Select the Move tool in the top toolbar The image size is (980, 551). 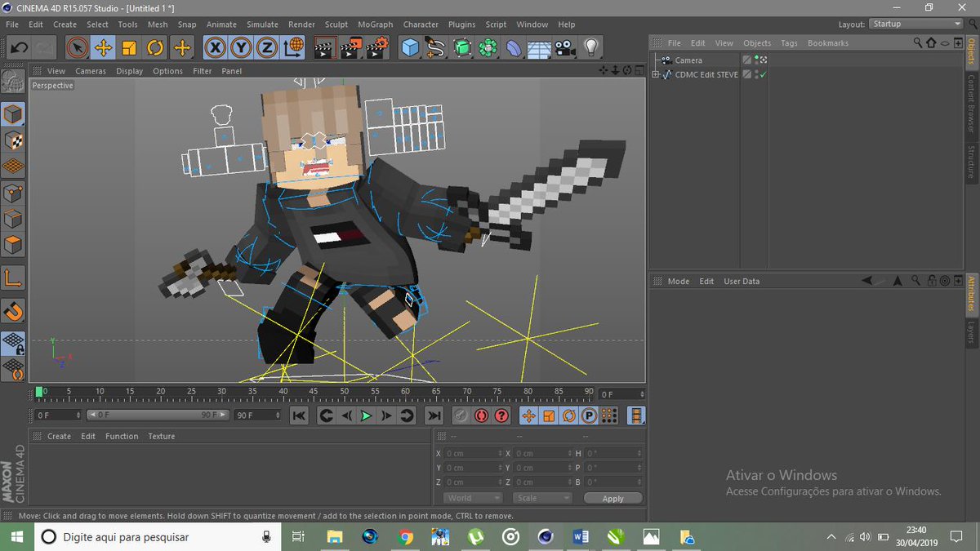click(x=103, y=48)
